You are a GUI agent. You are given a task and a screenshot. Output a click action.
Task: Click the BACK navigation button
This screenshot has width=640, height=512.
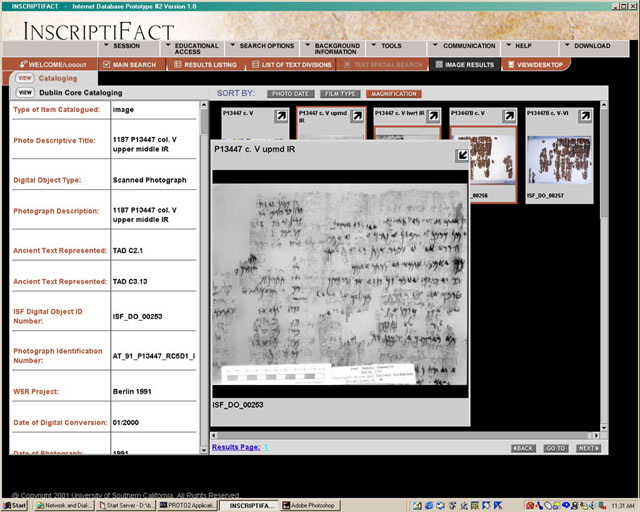click(x=523, y=448)
